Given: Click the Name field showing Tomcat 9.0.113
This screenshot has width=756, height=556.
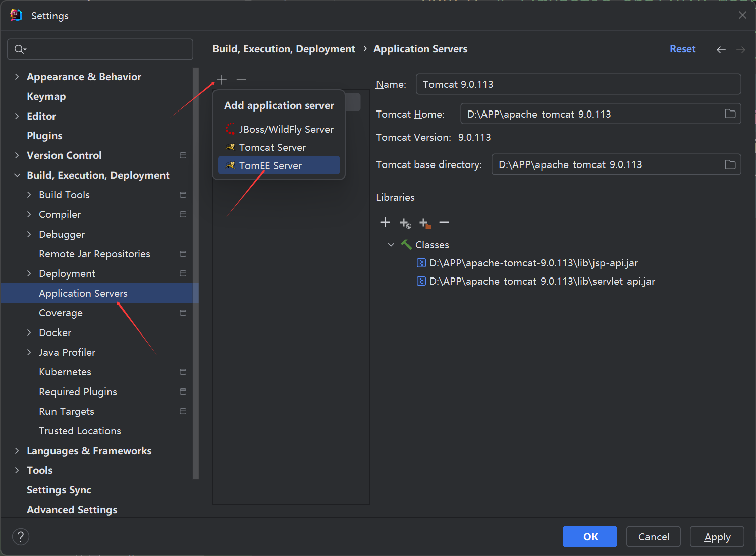Looking at the screenshot, I should [578, 84].
